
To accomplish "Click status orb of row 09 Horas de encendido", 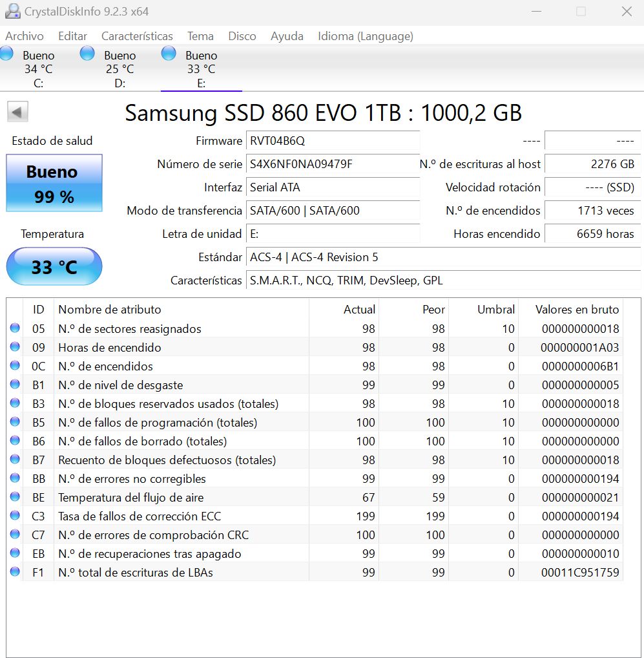I will click(15, 346).
